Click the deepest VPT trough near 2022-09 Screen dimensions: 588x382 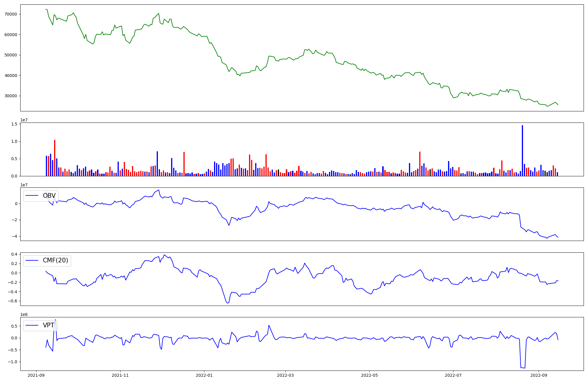(x=523, y=368)
